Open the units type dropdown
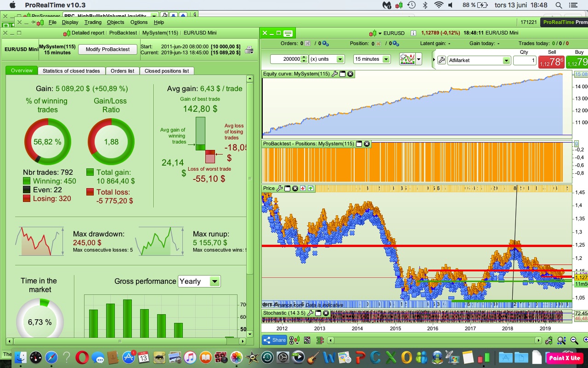The image size is (588, 368). 340,59
